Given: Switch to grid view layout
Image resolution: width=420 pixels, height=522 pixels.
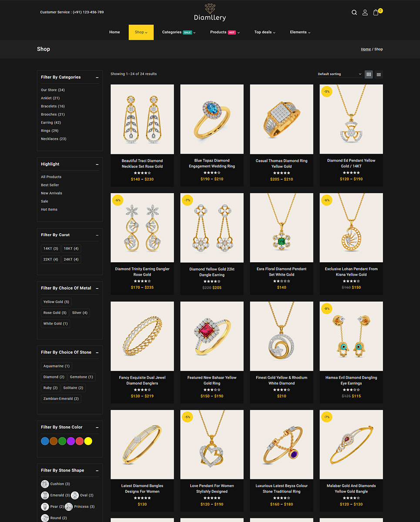Looking at the screenshot, I should pos(369,74).
